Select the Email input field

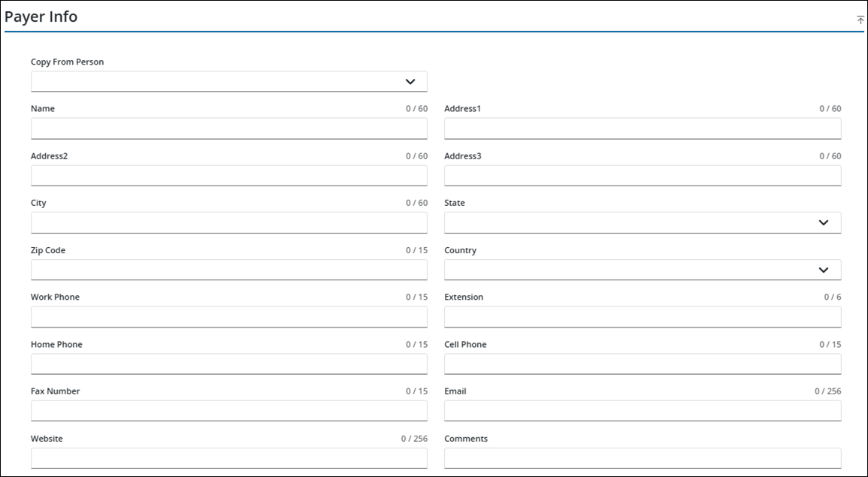coord(642,411)
